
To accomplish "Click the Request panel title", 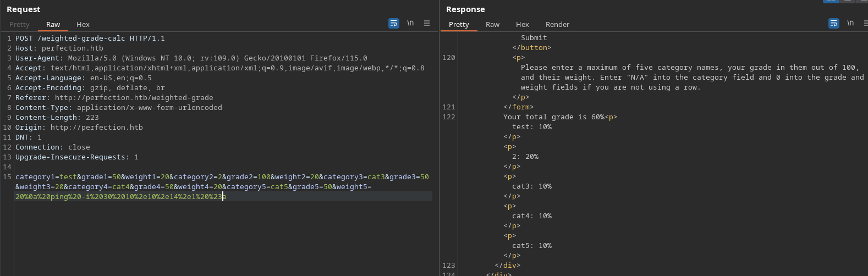I will 24,9.
